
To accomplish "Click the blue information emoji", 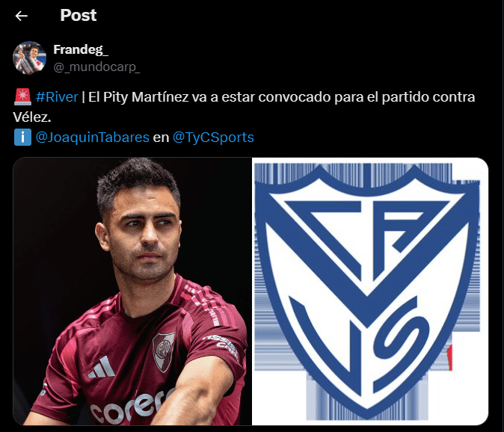I will pos(22,137).
